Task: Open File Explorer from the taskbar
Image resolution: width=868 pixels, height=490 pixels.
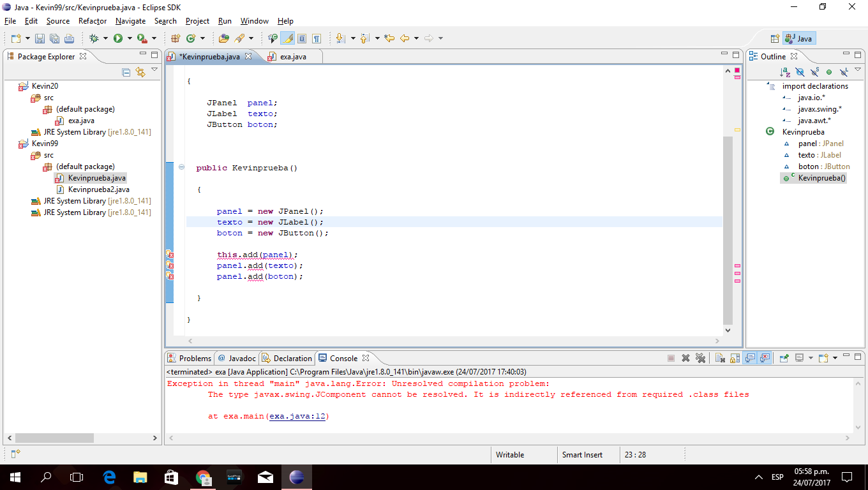Action: (x=140, y=477)
